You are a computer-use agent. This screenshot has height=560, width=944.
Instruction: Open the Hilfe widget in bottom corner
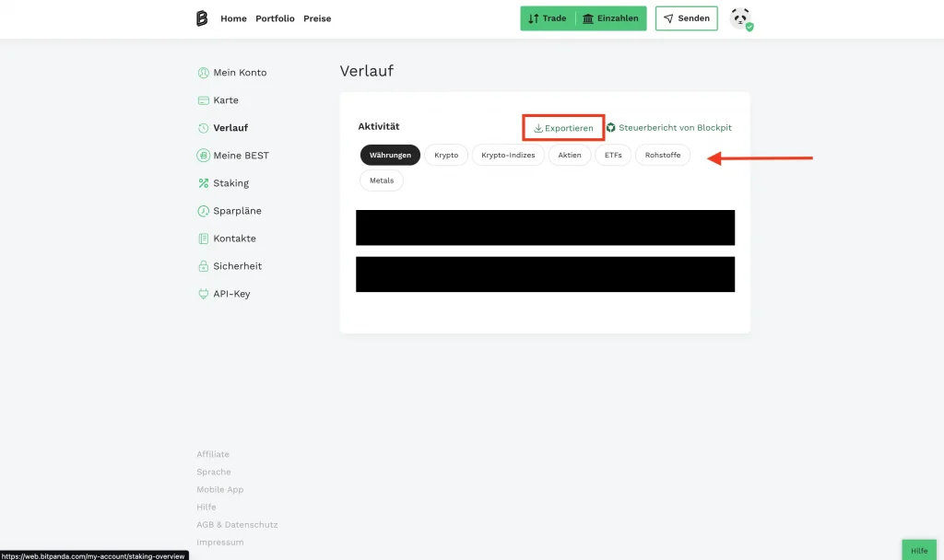(x=919, y=550)
